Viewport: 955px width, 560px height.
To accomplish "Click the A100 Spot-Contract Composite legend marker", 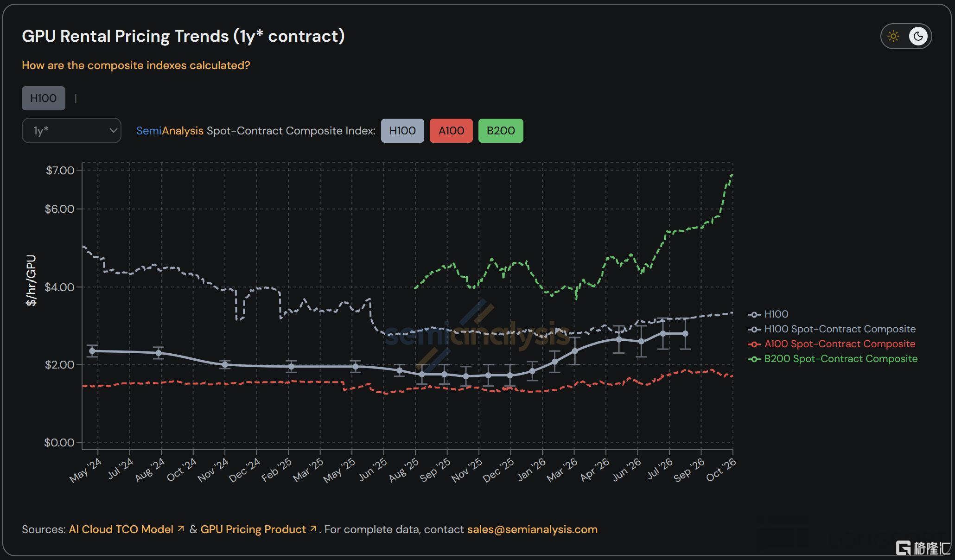I will pyautogui.click(x=754, y=344).
